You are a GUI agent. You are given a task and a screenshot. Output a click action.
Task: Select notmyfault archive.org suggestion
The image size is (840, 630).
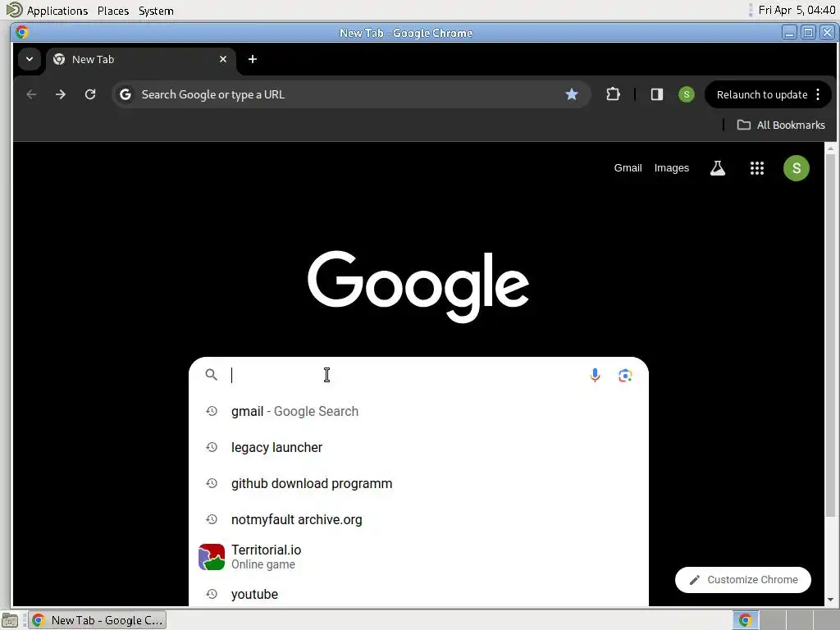tap(418, 519)
